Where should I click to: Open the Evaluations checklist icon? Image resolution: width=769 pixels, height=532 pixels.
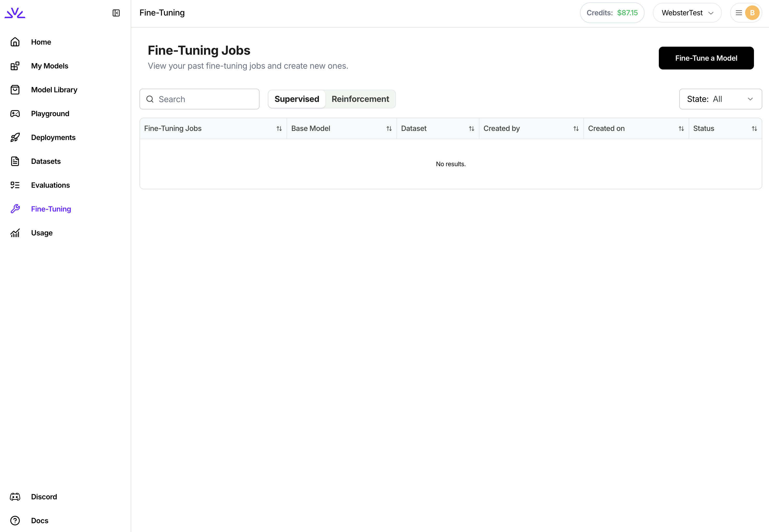click(x=15, y=185)
